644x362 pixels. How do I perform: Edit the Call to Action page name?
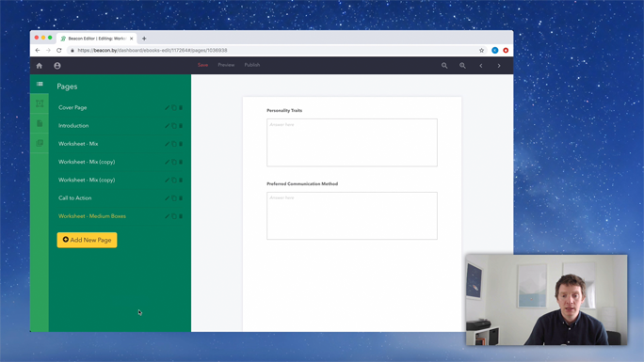coord(167,198)
